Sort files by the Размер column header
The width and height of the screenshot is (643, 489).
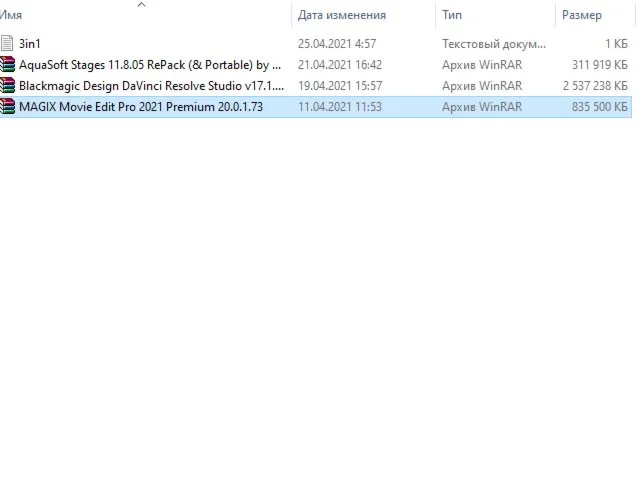pyautogui.click(x=582, y=15)
